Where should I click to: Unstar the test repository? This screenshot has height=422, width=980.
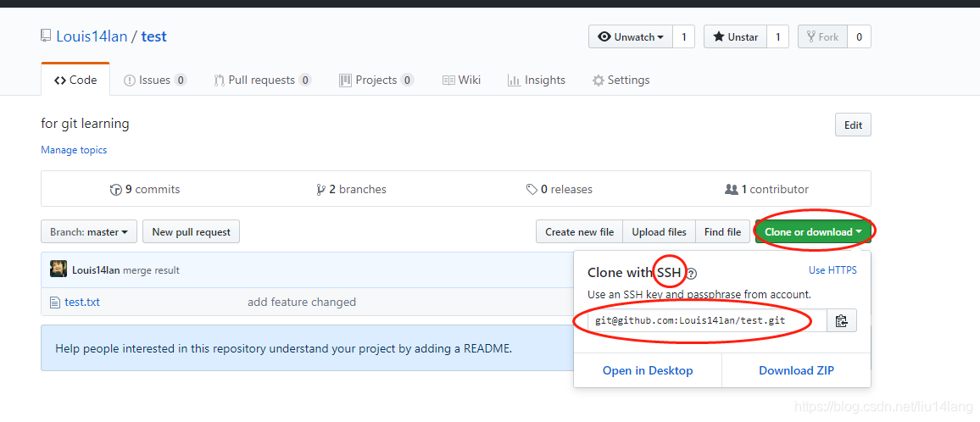tap(736, 37)
